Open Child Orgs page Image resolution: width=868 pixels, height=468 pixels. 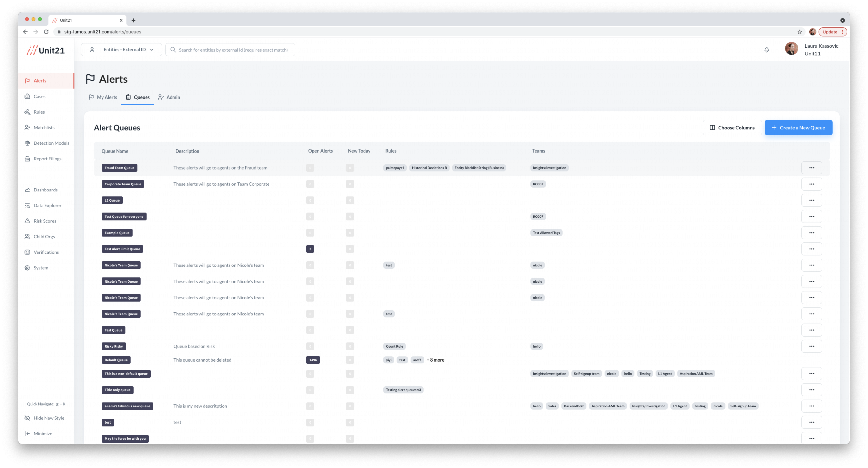44,236
